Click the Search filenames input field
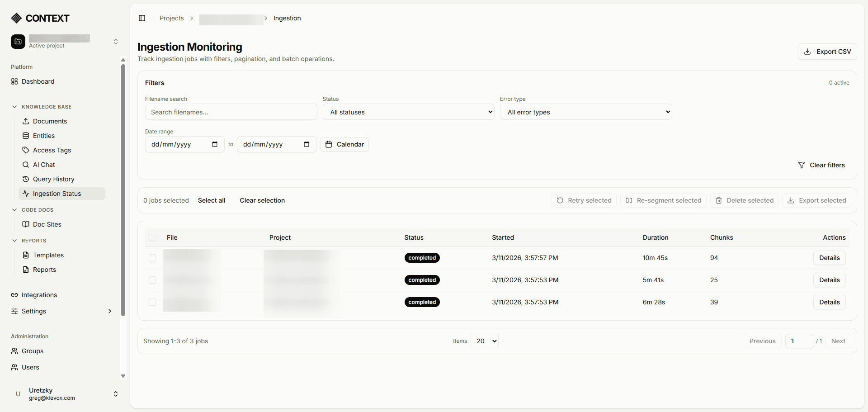 [231, 112]
